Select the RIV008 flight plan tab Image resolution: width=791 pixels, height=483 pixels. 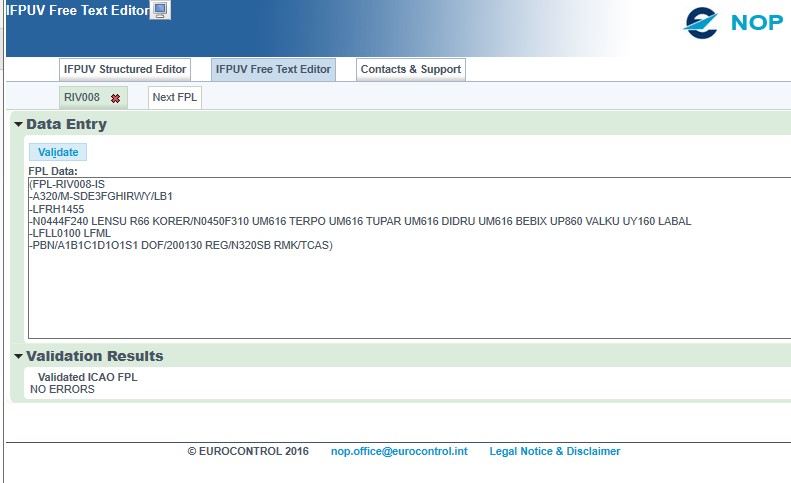click(x=82, y=97)
